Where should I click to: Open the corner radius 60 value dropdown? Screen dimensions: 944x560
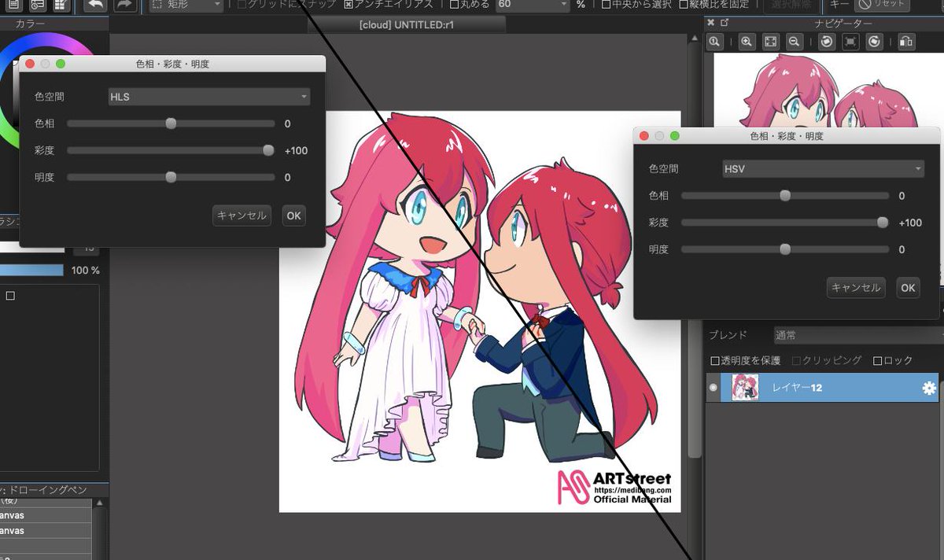[x=532, y=5]
